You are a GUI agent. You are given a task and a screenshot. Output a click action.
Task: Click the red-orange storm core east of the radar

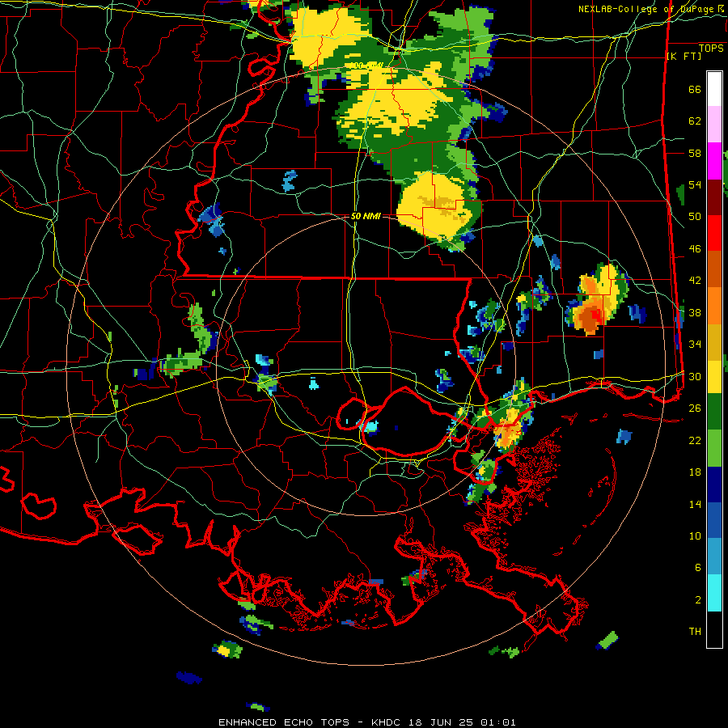590,316
